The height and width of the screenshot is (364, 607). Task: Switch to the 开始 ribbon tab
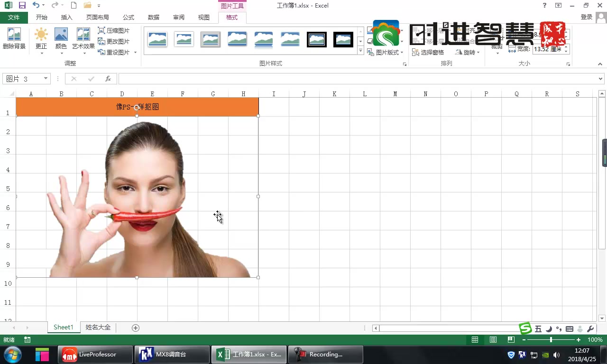[41, 17]
